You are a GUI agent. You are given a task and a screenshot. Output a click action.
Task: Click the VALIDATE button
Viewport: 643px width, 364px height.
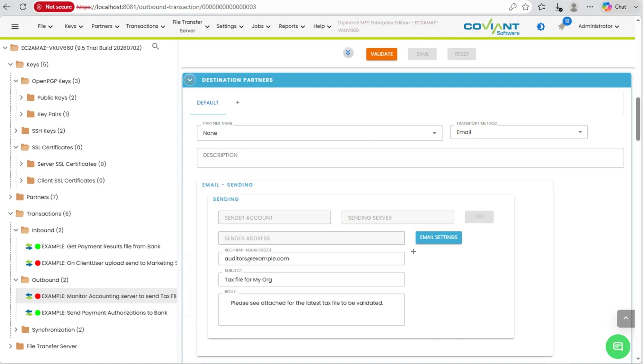(382, 54)
